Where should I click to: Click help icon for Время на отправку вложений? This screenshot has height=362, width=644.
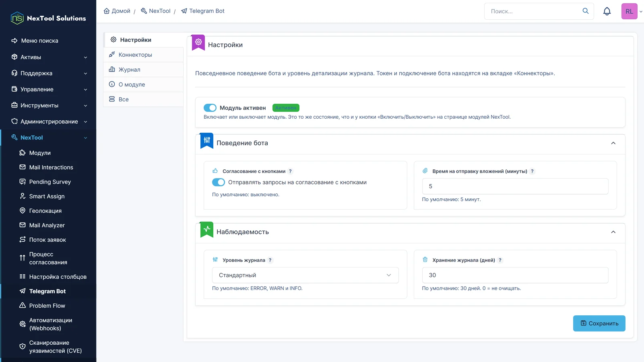tap(532, 171)
